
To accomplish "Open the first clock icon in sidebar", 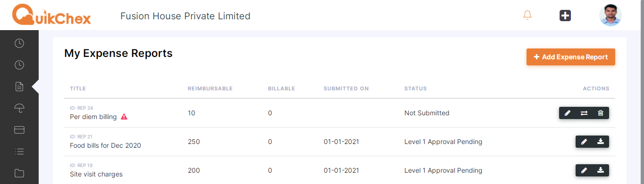I will [x=19, y=43].
